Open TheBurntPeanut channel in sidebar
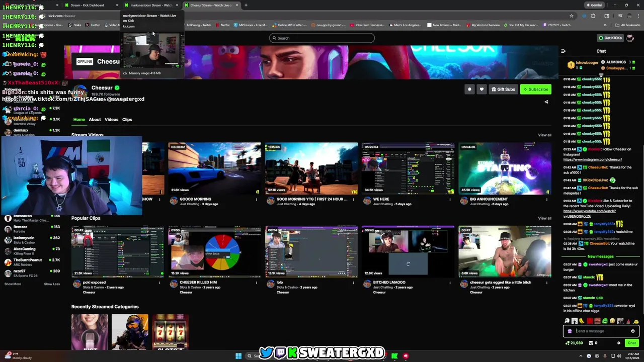This screenshot has height=362, width=644. [x=31, y=262]
